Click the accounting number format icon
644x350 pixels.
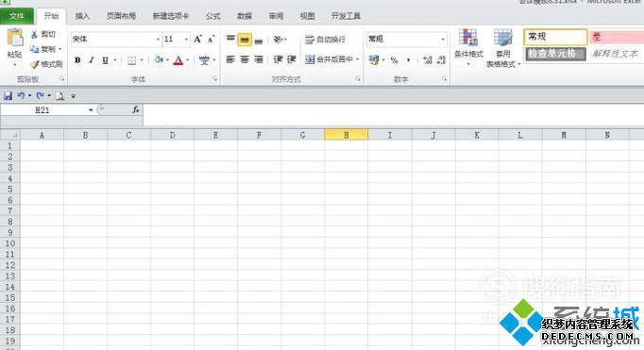(x=374, y=60)
